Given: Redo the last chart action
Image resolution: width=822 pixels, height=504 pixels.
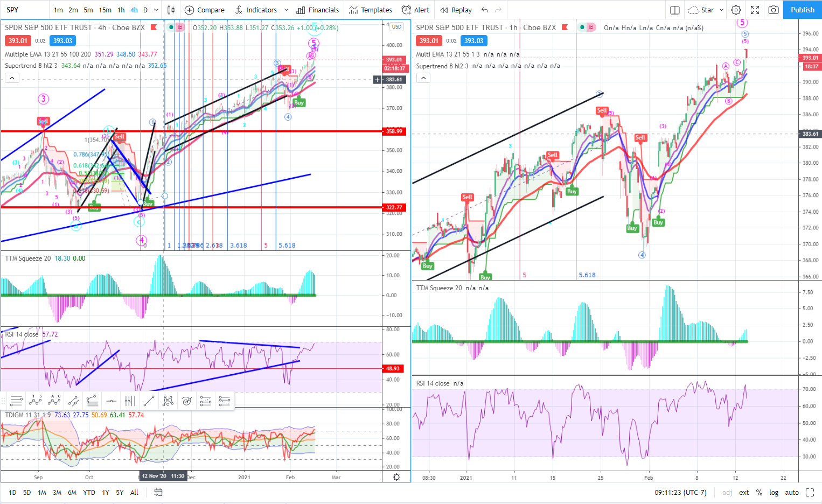Looking at the screenshot, I should [x=498, y=10].
